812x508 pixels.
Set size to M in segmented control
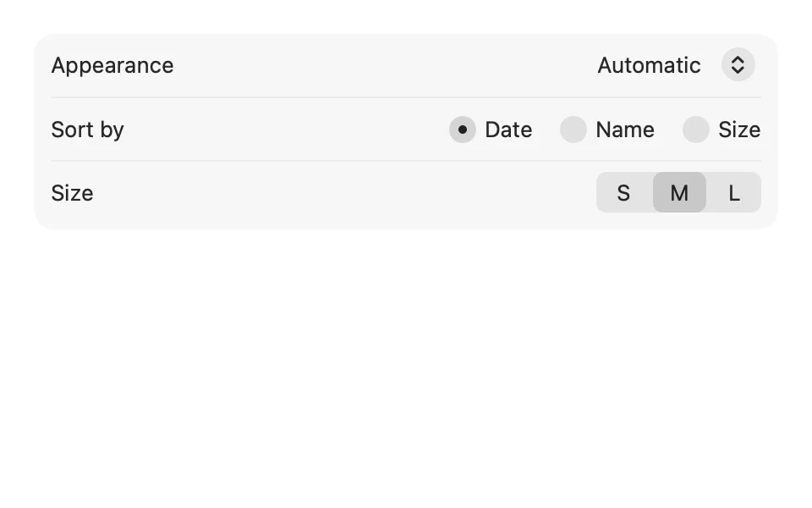[x=679, y=193]
